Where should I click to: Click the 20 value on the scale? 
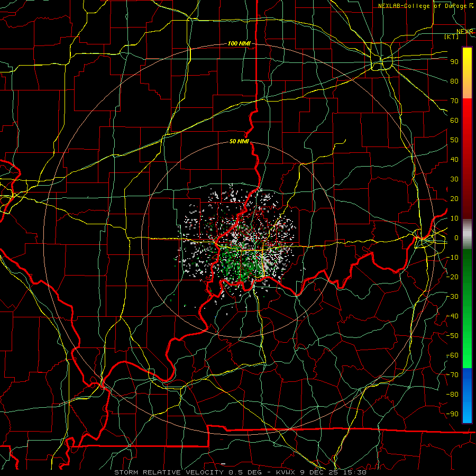point(454,199)
